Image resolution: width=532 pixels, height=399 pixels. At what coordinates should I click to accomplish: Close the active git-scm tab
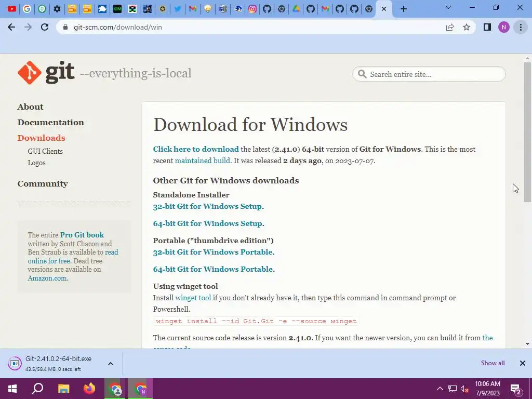(x=384, y=9)
